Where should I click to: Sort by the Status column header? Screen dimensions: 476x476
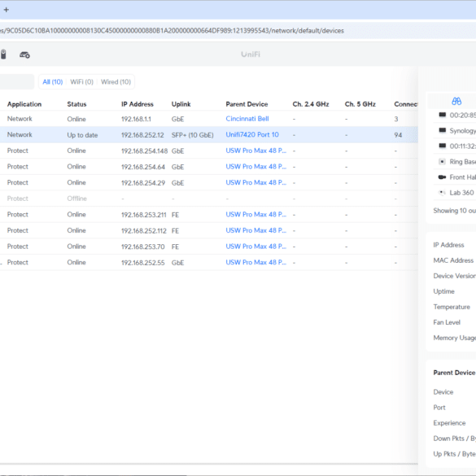[x=76, y=104]
